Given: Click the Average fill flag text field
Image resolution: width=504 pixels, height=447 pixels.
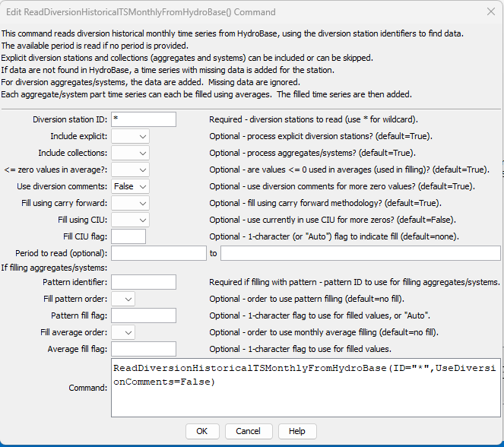Looking at the screenshot, I should [x=144, y=349].
